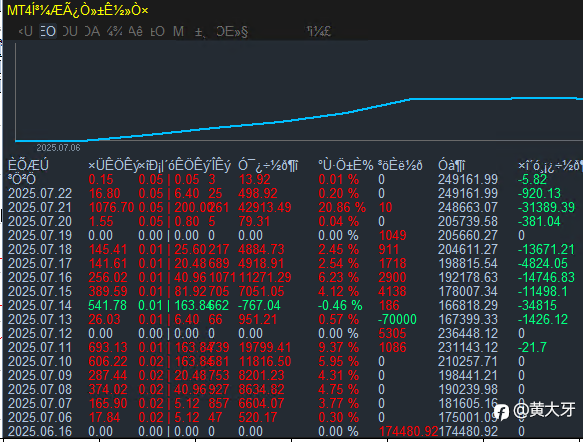Select the highlighted second tab in top bar
583x443 pixels.
pos(48,32)
